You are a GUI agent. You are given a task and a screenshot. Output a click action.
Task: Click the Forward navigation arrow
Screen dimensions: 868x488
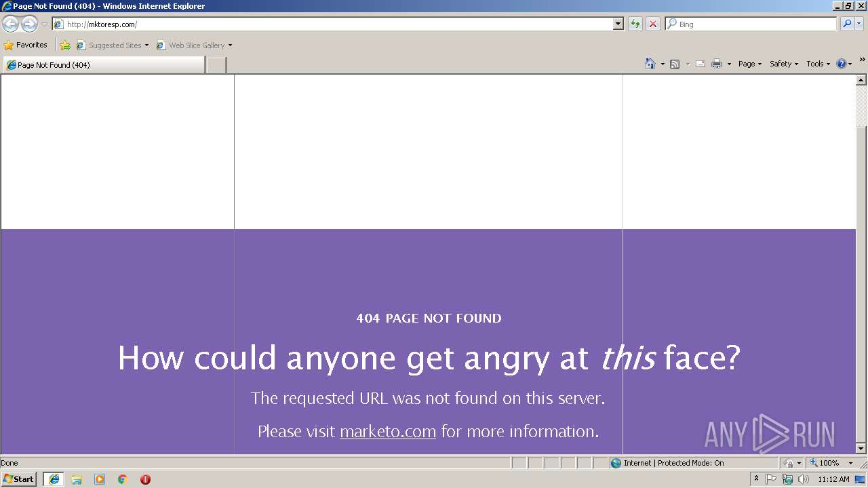pos(29,24)
